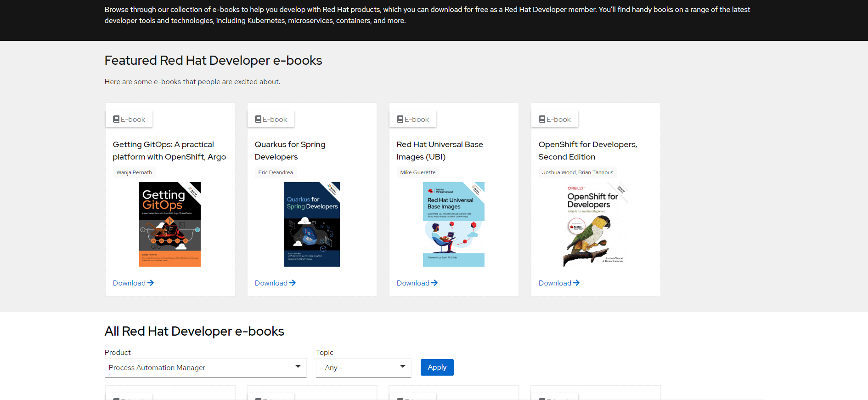This screenshot has width=868, height=400.
Task: Open Quarkus for Spring Developers cover image
Action: coord(312,224)
